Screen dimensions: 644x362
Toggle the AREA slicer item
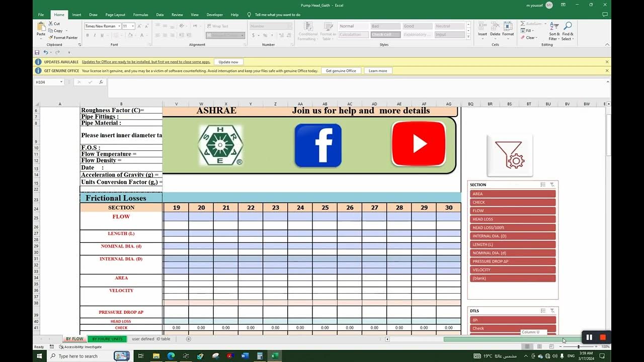513,194
